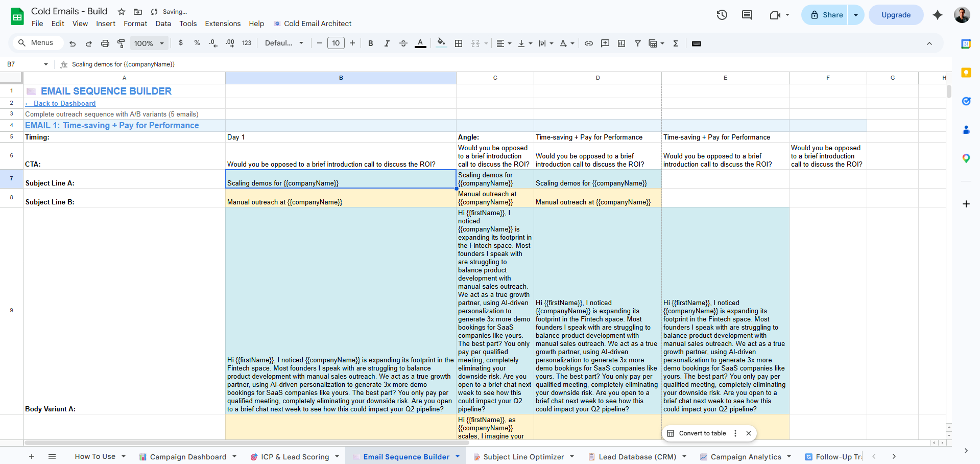Screen dimensions: 980x464
Task: Click the merge cells icon
Action: 475,43
